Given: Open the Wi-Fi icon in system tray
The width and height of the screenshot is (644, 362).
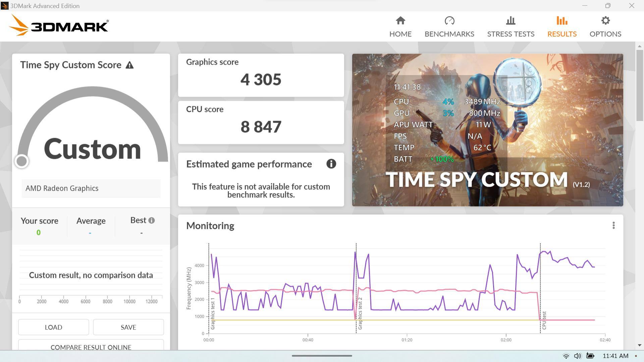Looking at the screenshot, I should (566, 356).
